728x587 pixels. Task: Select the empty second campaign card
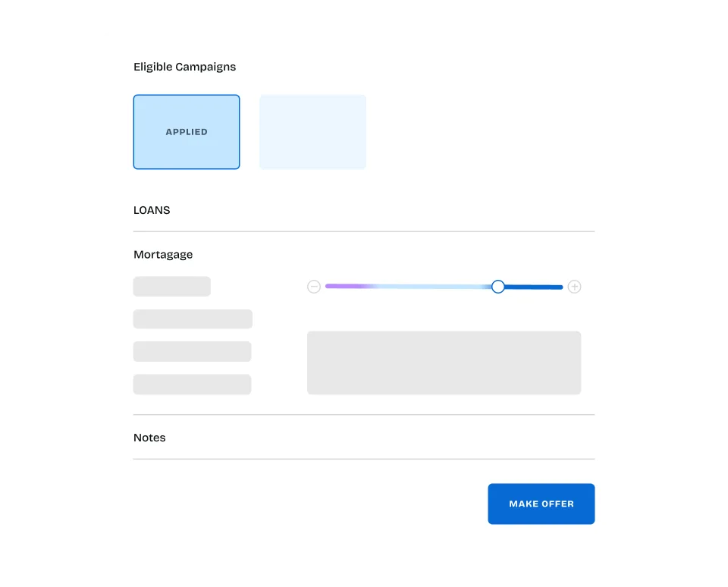coord(312,132)
